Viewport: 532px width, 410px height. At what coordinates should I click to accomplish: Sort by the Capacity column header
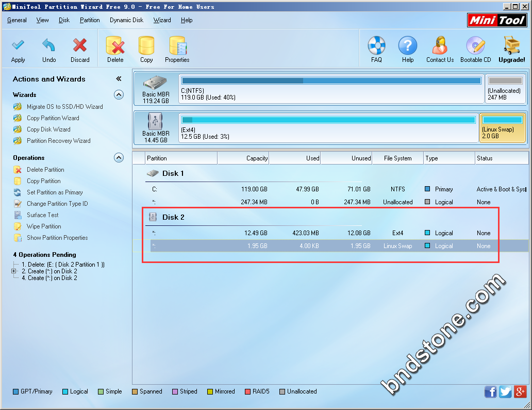click(x=243, y=158)
